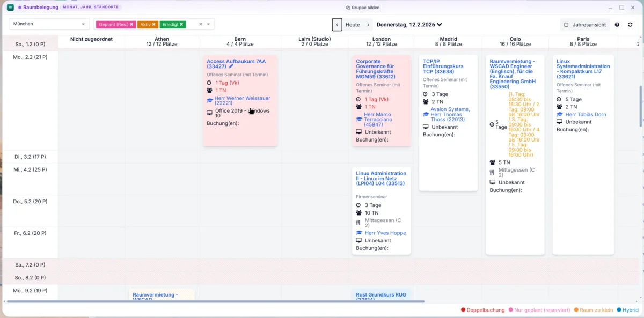
Task: Click the Heute button
Action: [x=353, y=25]
